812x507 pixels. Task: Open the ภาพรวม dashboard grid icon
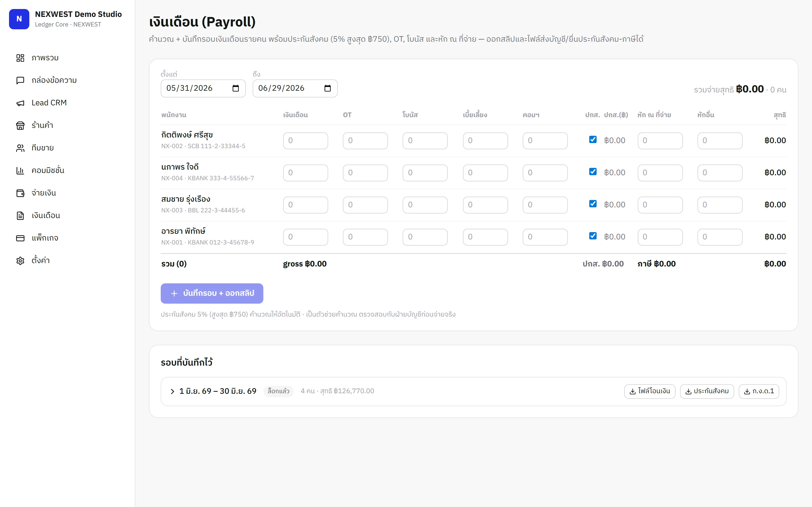20,58
